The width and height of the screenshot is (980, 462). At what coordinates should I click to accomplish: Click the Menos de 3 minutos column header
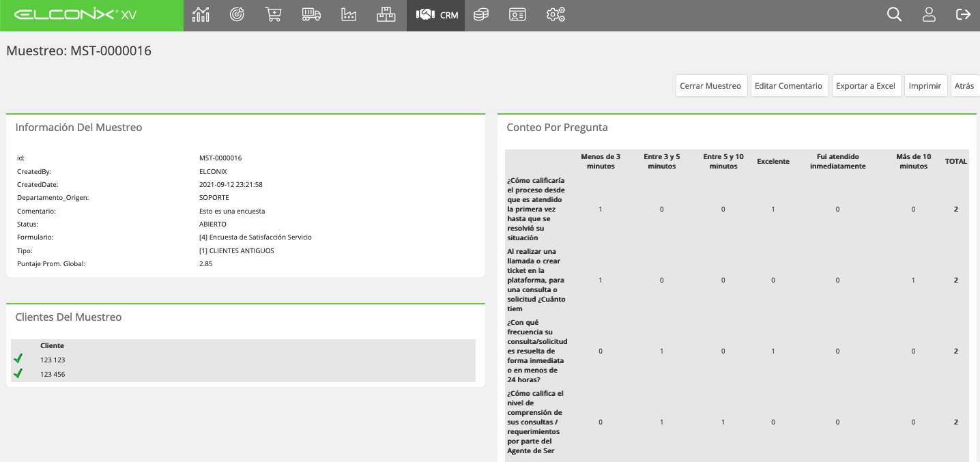[x=601, y=161]
